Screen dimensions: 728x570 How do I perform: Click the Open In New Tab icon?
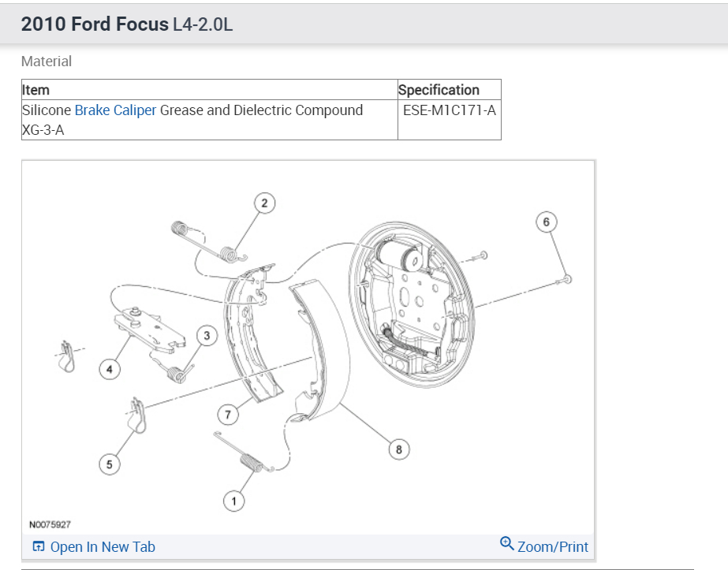[x=39, y=547]
